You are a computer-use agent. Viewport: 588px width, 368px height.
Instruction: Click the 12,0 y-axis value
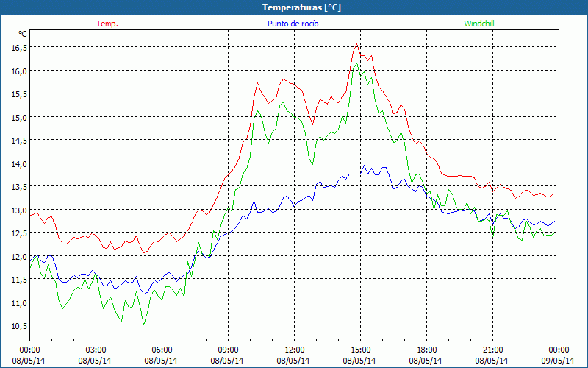20,256
